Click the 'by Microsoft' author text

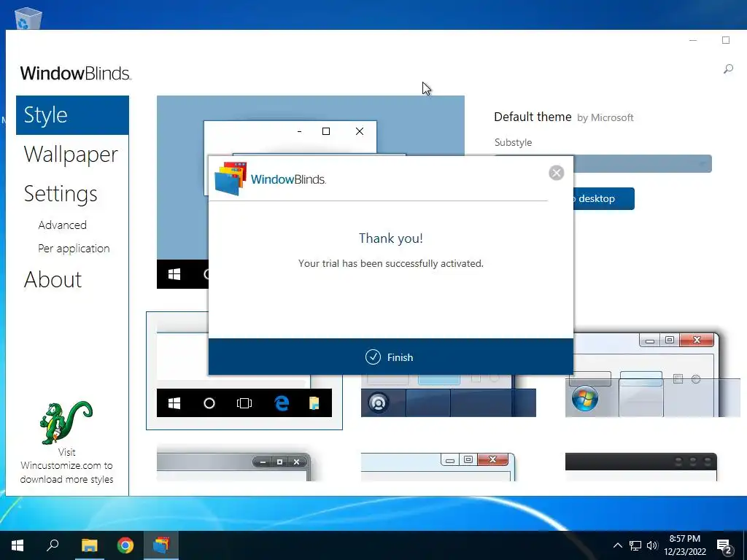[605, 117]
